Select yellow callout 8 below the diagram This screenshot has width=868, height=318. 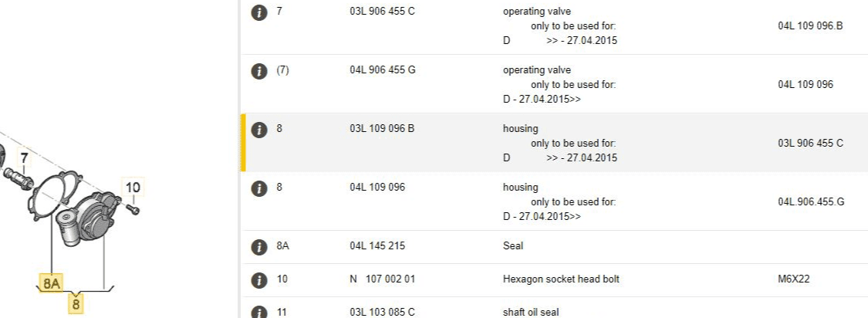click(x=76, y=304)
